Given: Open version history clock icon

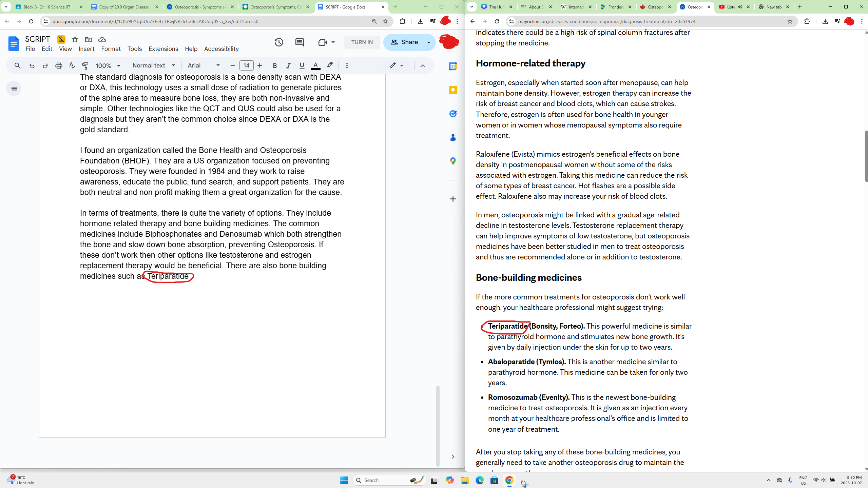Looking at the screenshot, I should coord(279,42).
